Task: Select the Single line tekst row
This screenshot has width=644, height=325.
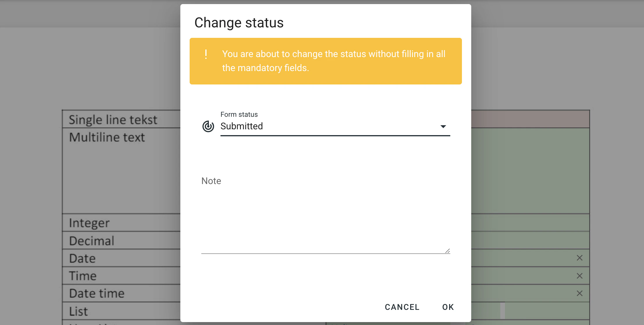Action: (113, 119)
